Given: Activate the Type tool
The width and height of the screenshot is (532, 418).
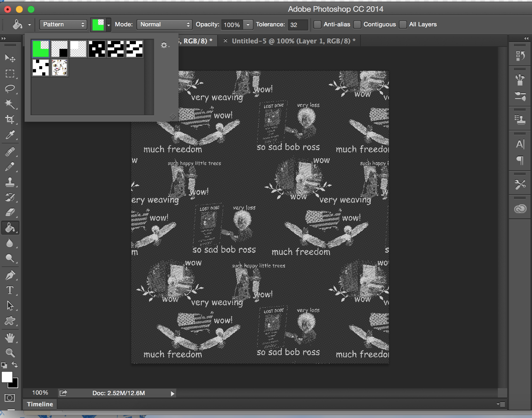Looking at the screenshot, I should click(x=10, y=290).
